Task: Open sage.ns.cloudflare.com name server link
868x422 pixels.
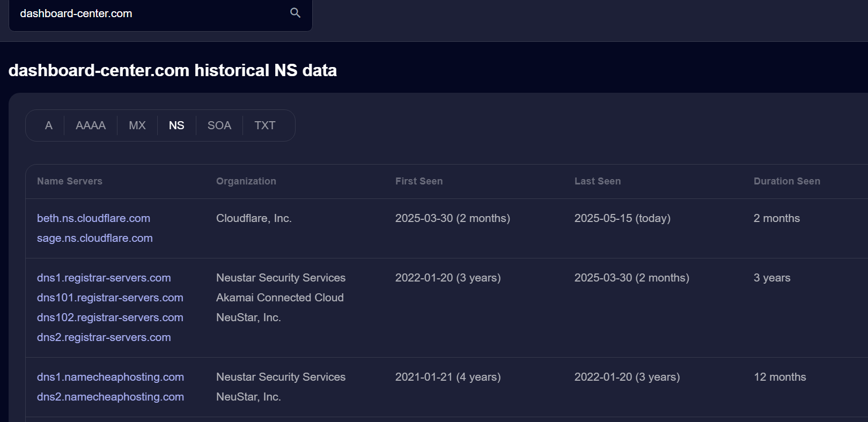Action: (95, 238)
